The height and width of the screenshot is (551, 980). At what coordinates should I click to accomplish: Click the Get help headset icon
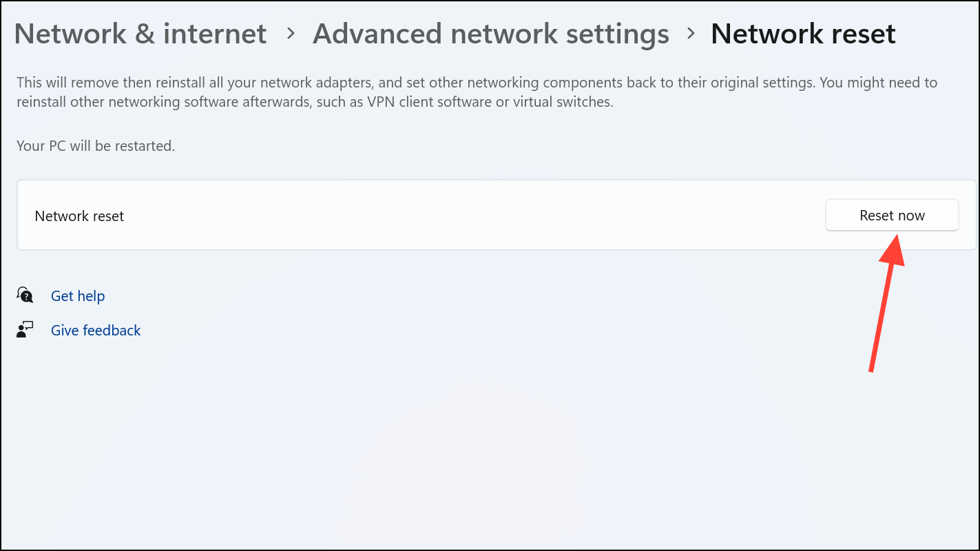click(x=24, y=295)
